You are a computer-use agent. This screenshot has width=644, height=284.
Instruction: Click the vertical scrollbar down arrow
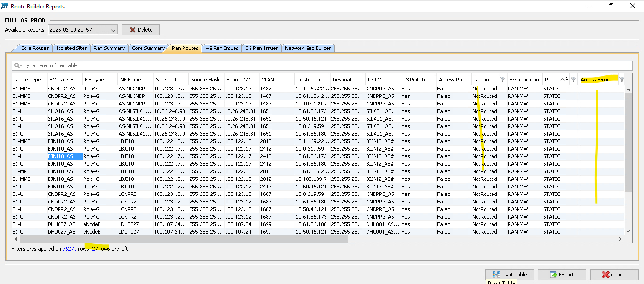point(628,231)
